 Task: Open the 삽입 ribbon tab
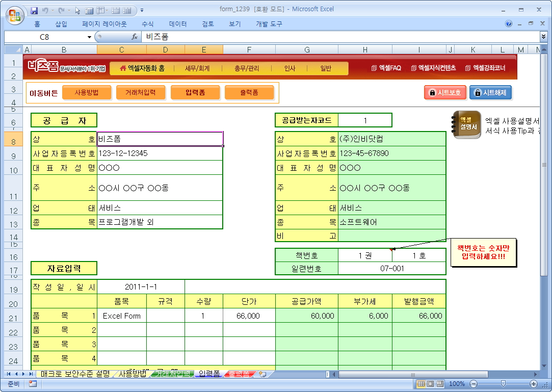[x=61, y=24]
